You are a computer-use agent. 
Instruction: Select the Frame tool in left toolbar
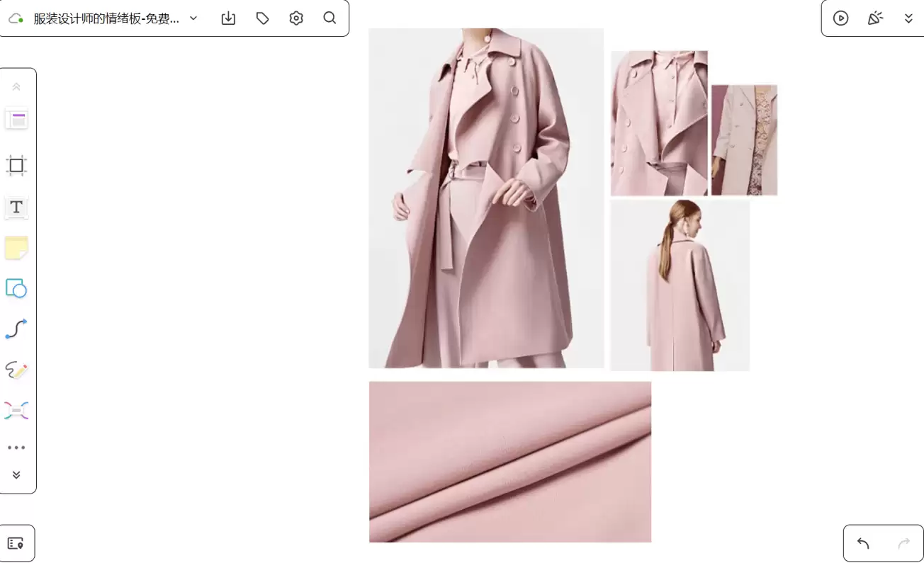point(16,166)
